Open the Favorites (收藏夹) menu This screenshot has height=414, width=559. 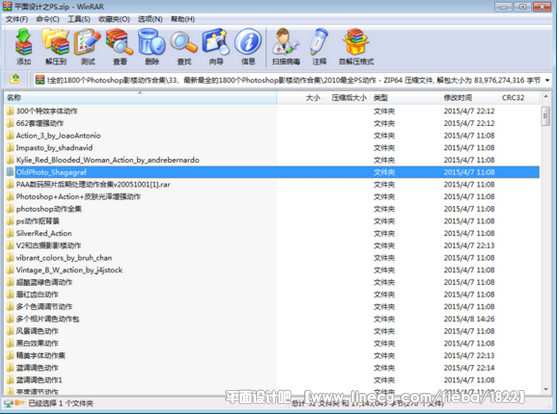coord(114,19)
